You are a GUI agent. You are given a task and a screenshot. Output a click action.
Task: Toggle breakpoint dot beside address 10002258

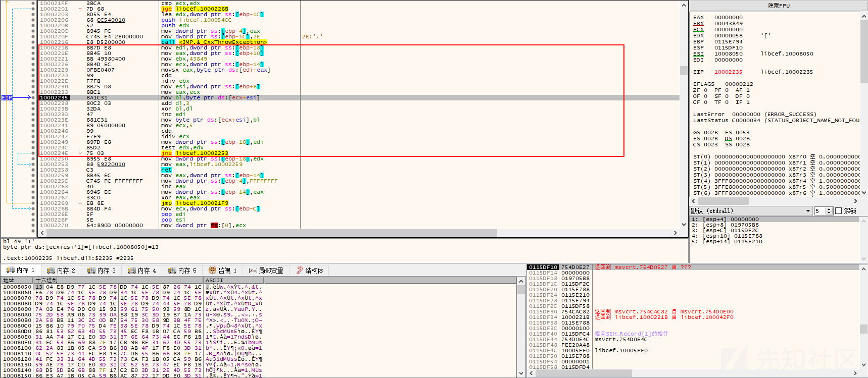pyautogui.click(x=33, y=170)
